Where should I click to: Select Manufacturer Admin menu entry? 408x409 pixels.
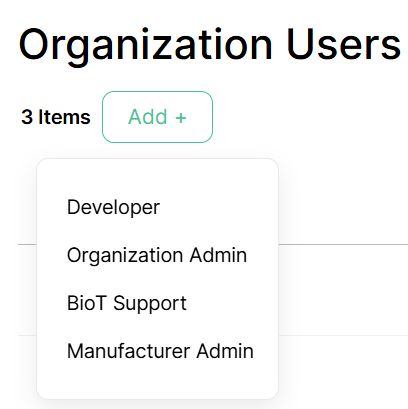pos(160,351)
